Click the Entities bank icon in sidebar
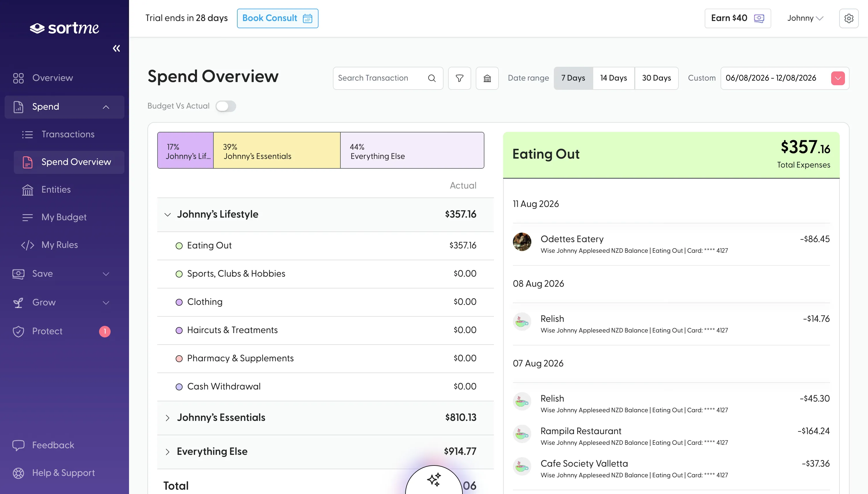 point(27,190)
